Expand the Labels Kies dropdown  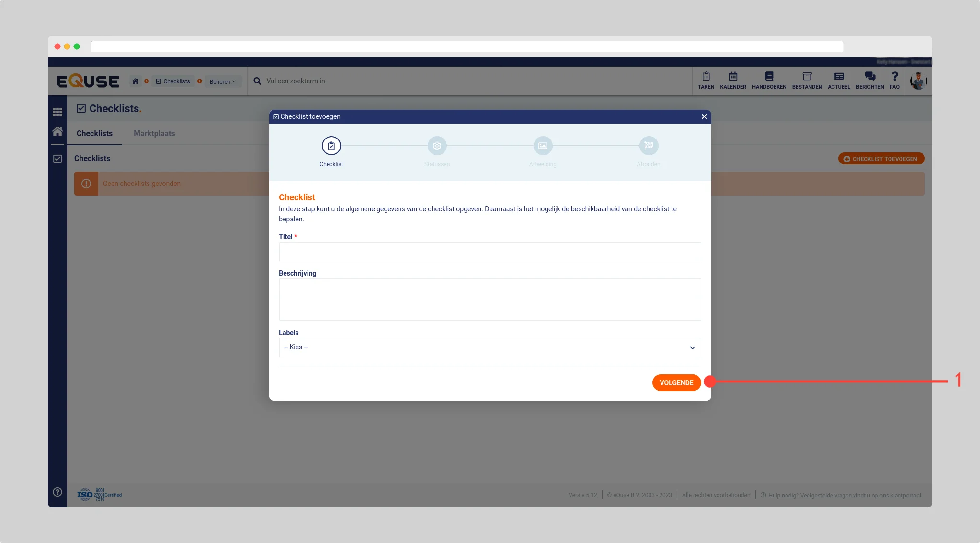pyautogui.click(x=490, y=347)
